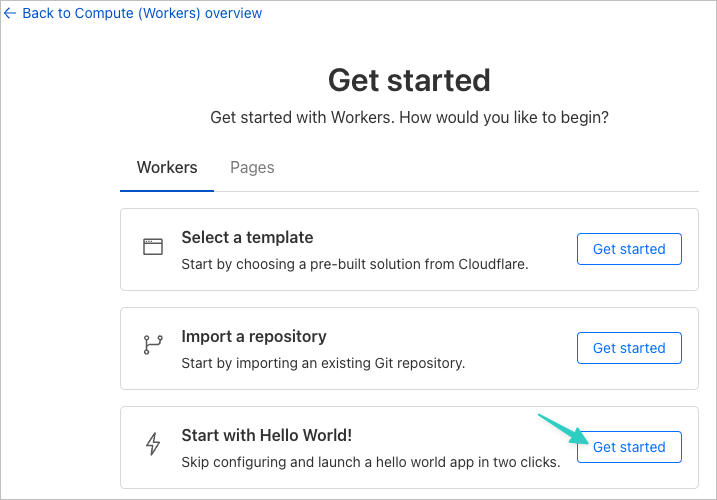The image size is (717, 500).
Task: Click the Select a template title
Action: tap(247, 237)
